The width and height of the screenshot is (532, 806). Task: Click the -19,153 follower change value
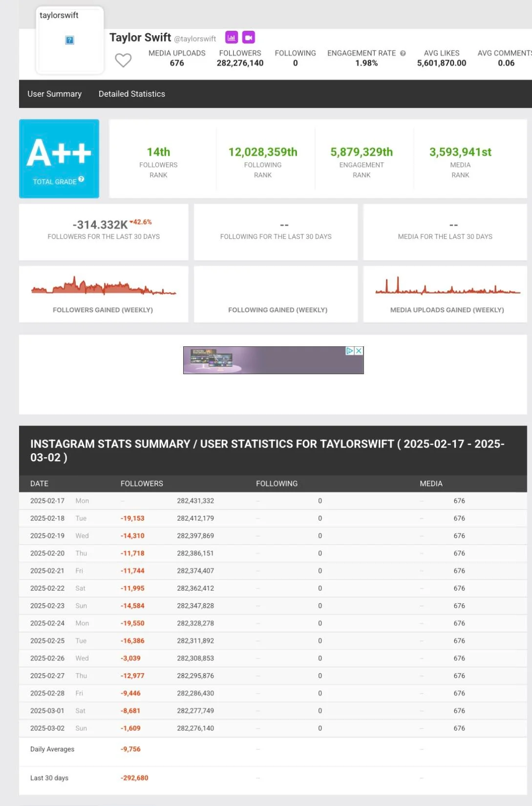point(133,518)
